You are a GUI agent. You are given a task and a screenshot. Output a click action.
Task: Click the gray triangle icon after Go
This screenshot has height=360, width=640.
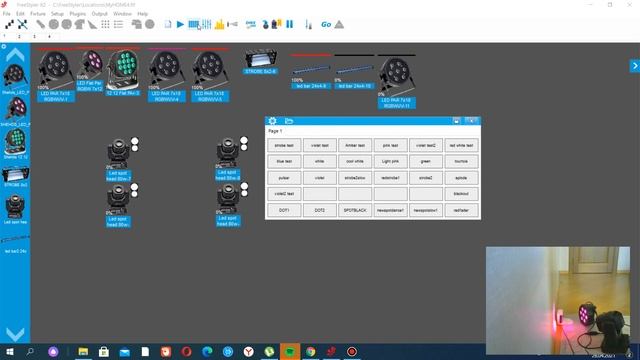pyautogui.click(x=339, y=24)
